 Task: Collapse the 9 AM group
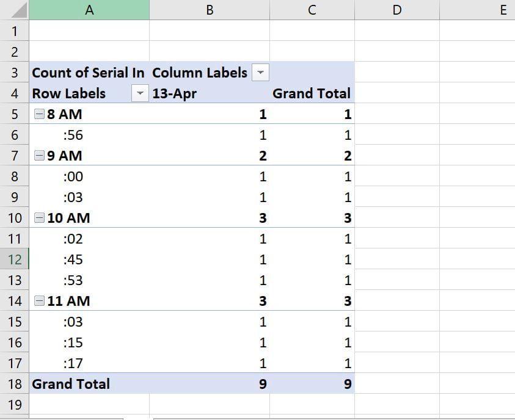pos(39,156)
